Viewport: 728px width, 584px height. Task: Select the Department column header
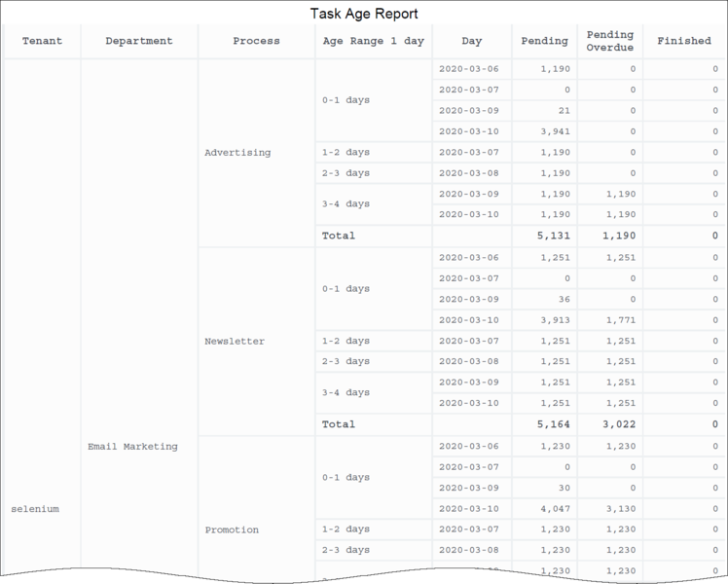point(139,41)
